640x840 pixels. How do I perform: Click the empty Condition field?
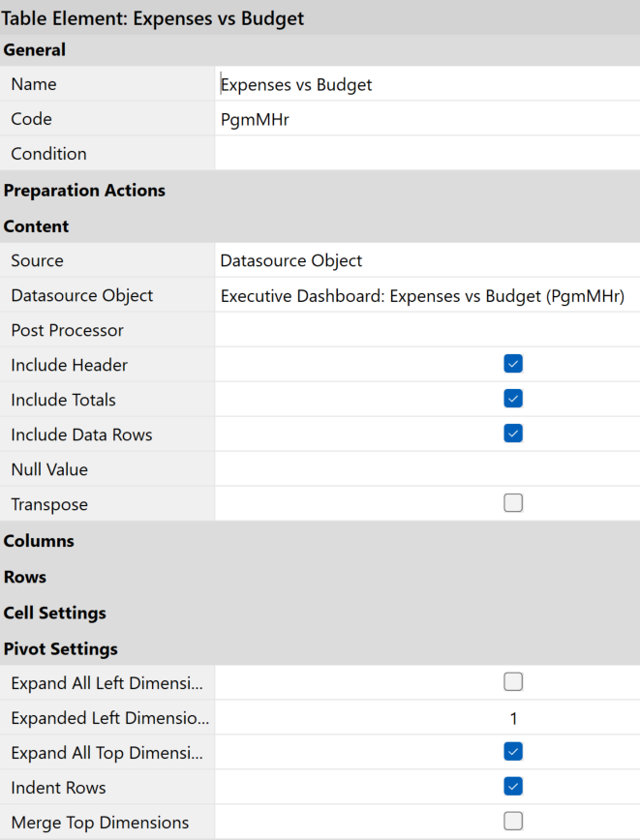click(426, 154)
